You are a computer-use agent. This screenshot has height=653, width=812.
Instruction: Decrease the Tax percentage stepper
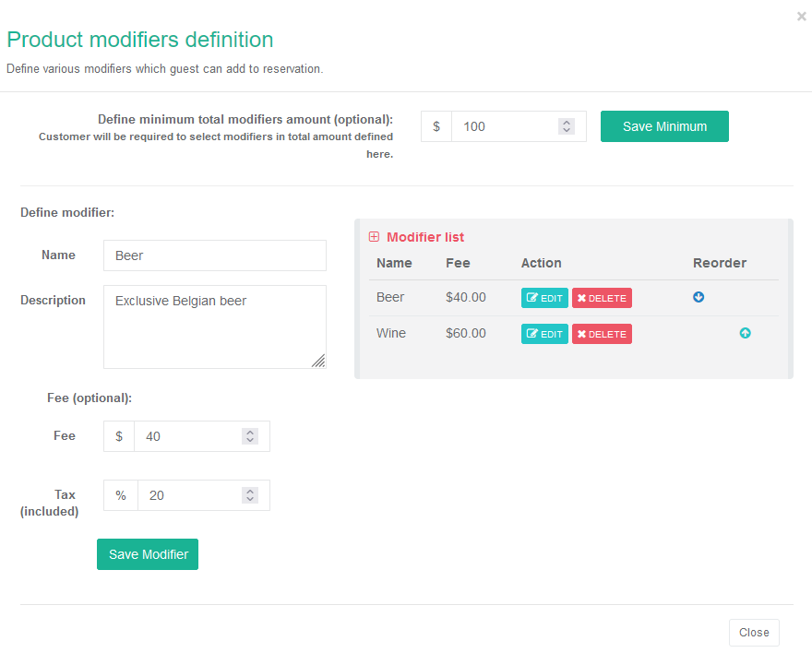click(x=250, y=499)
